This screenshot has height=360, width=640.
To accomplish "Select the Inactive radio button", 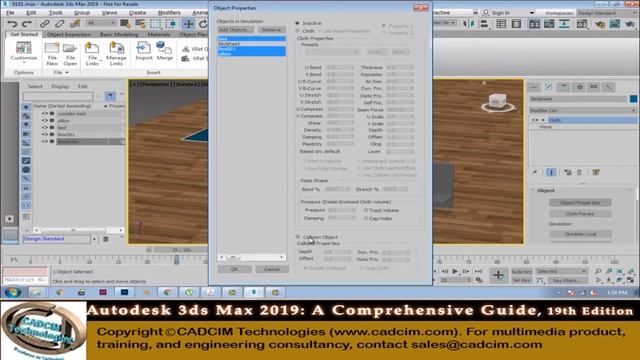I will [x=298, y=23].
